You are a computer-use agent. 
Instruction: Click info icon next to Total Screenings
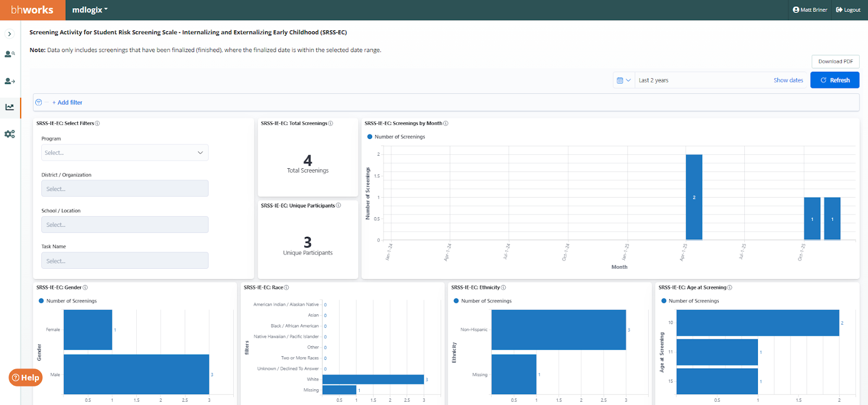click(x=331, y=123)
